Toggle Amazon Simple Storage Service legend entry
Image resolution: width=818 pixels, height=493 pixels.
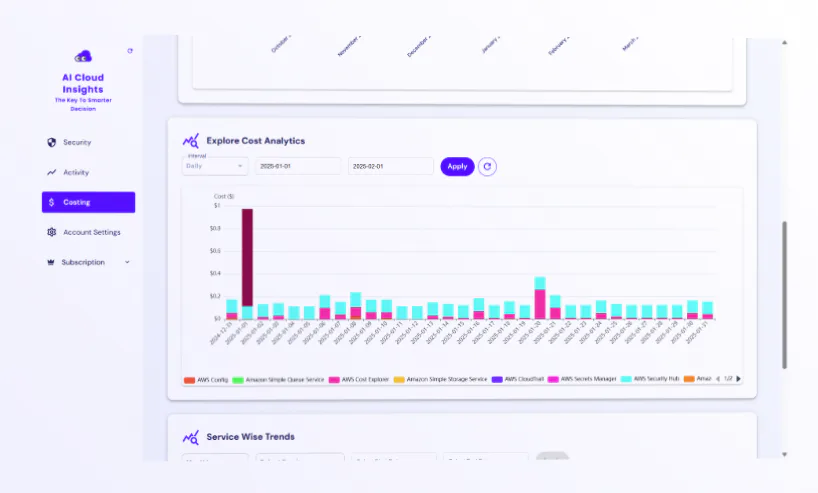pyautogui.click(x=440, y=379)
